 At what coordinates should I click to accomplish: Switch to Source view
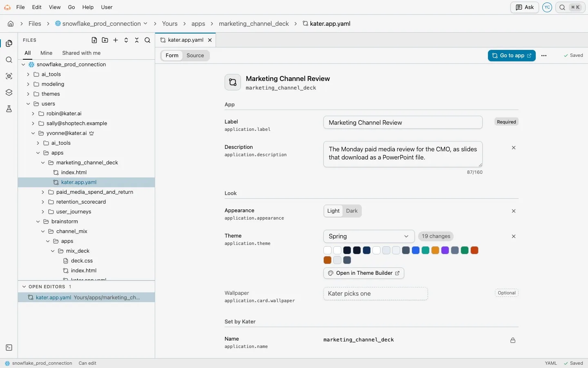[x=195, y=56]
